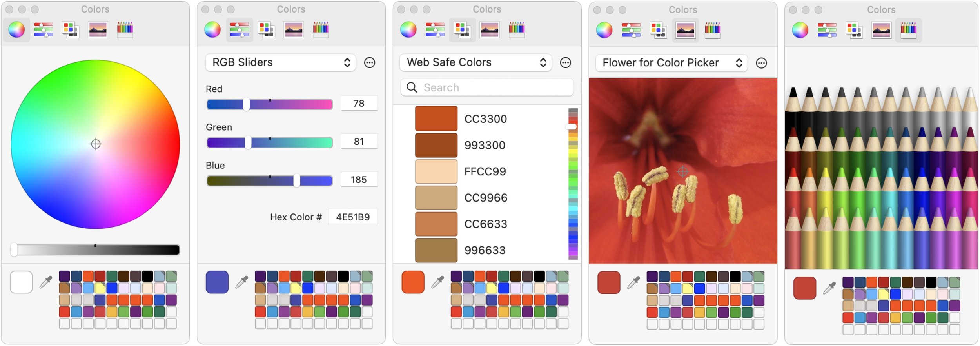Select the Hex Color # field showing 4E51B9
This screenshot has width=980, height=346.
[x=353, y=217]
